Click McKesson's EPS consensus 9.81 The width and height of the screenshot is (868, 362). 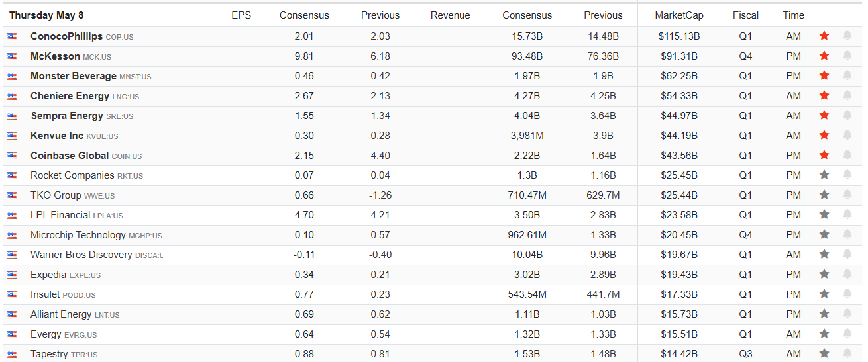point(304,56)
